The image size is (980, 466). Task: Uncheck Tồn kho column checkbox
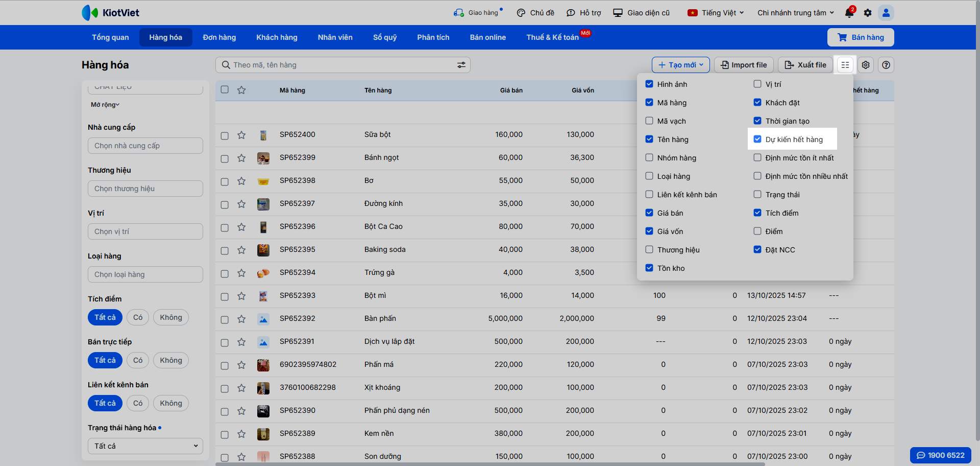(649, 268)
